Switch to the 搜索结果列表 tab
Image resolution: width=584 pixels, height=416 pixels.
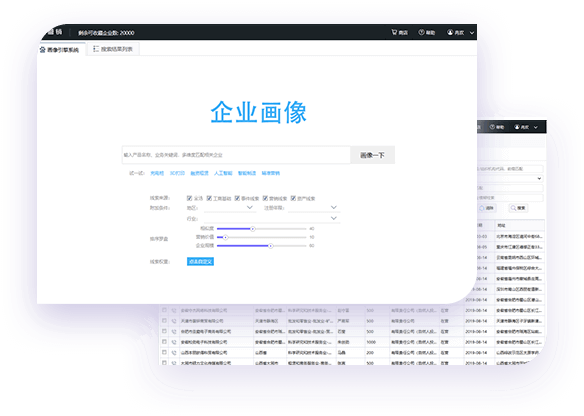(113, 49)
